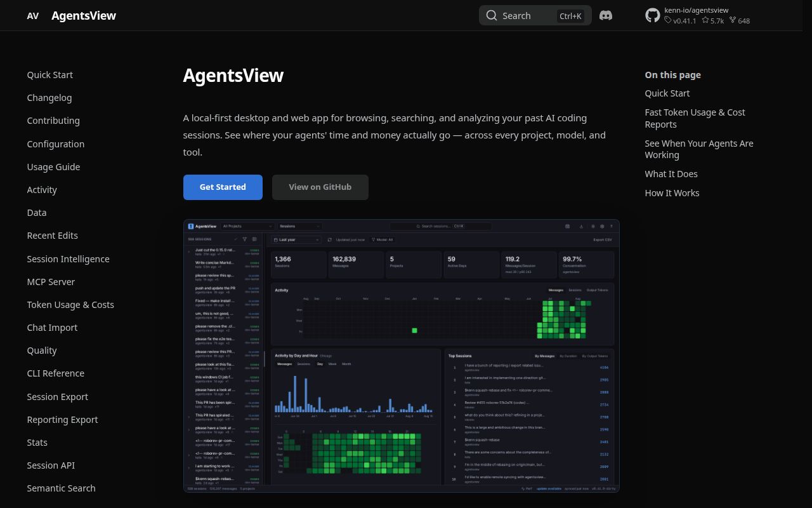Select Activity sidebar item
This screenshot has width=812, height=508.
[x=42, y=190]
